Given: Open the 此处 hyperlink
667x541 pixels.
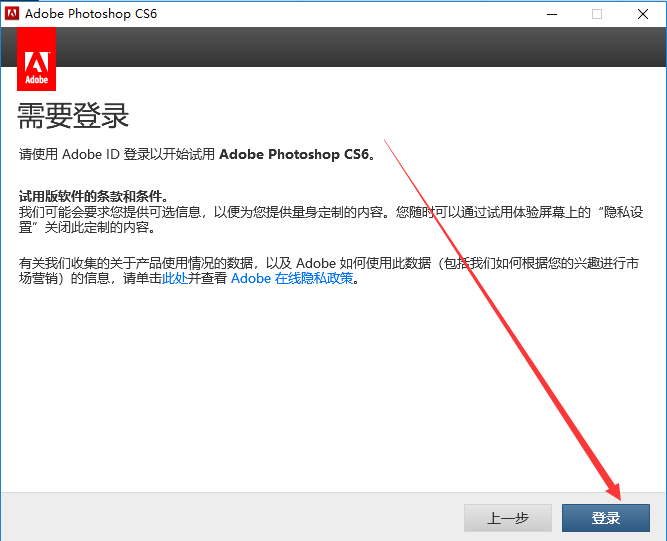Looking at the screenshot, I should pos(175,278).
